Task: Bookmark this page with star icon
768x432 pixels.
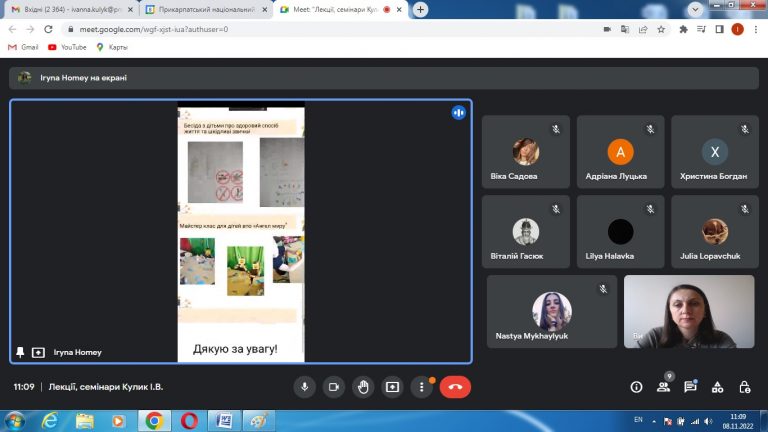Action: pyautogui.click(x=661, y=29)
